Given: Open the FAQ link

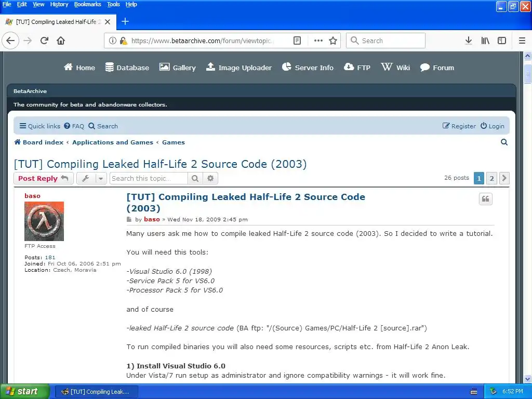Looking at the screenshot, I should (74, 126).
